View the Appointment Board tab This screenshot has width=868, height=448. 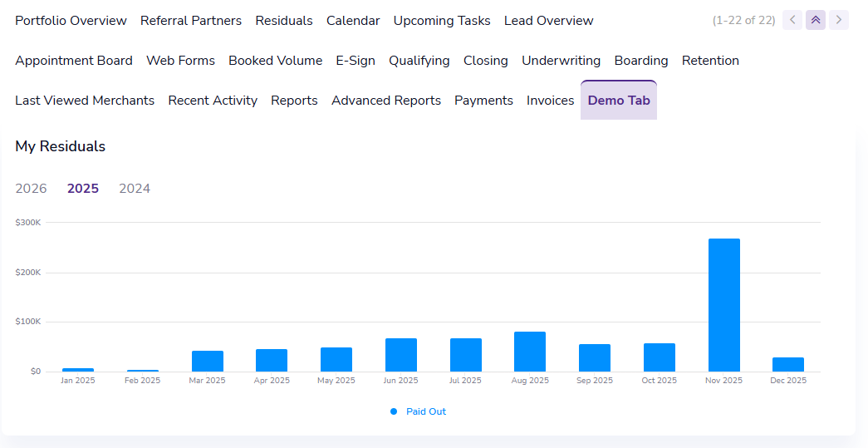pos(74,61)
